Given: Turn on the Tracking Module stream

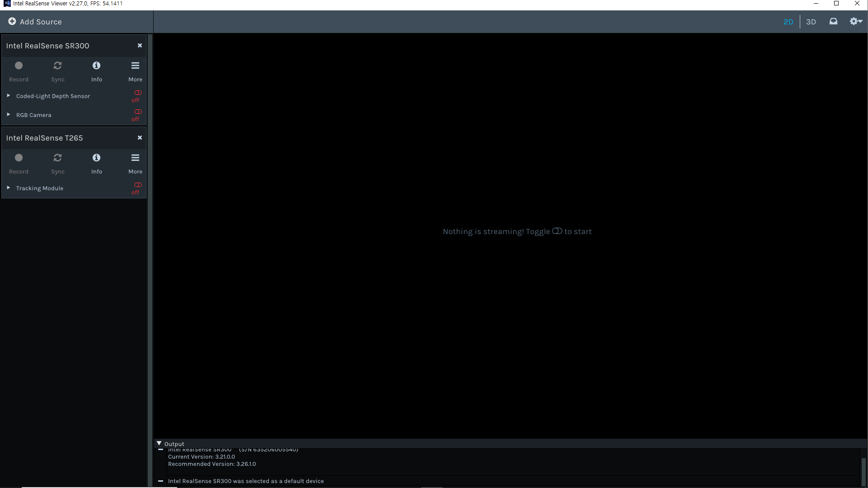Looking at the screenshot, I should (x=137, y=185).
